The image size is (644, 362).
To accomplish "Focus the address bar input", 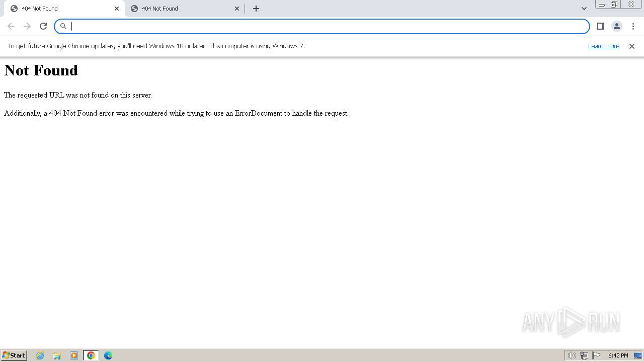I will tap(322, 26).
